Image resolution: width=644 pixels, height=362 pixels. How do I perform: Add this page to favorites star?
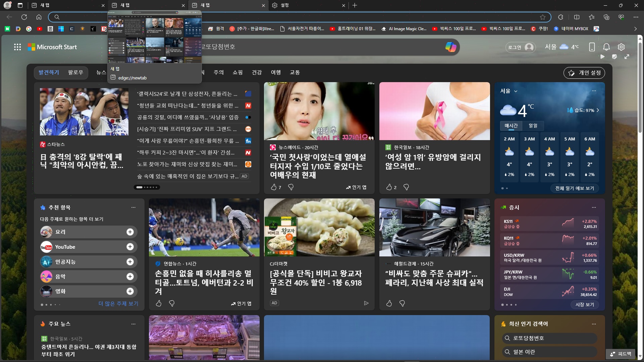tap(543, 17)
